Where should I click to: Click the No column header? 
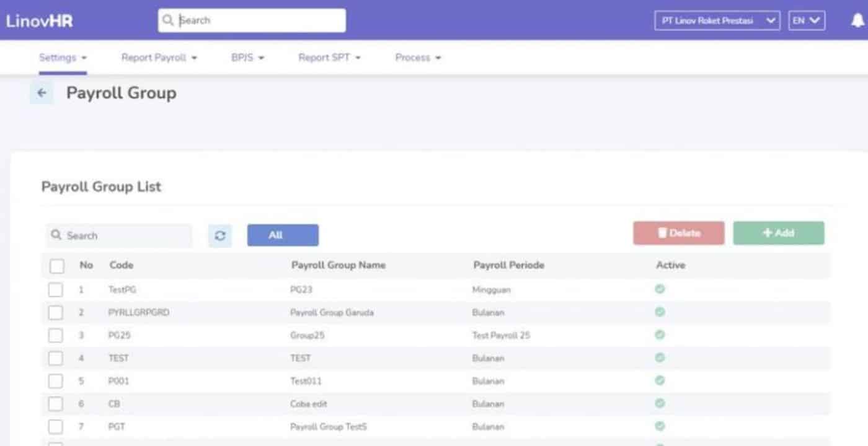(86, 265)
